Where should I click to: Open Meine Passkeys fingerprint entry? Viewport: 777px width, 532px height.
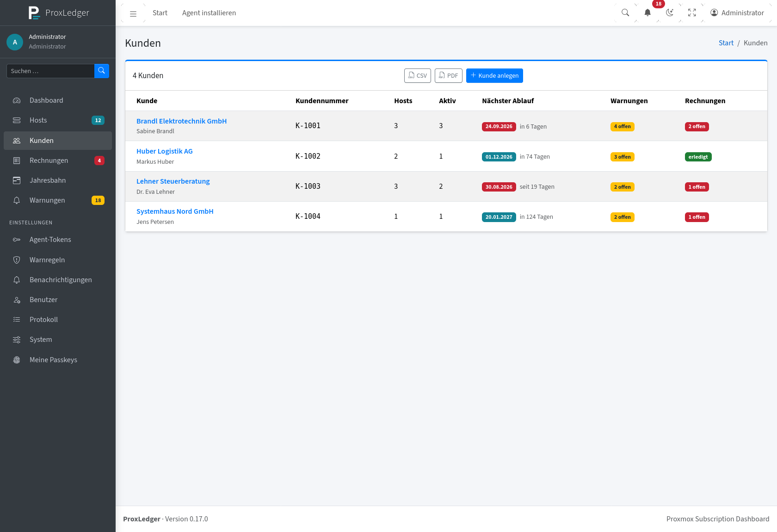[x=58, y=360]
